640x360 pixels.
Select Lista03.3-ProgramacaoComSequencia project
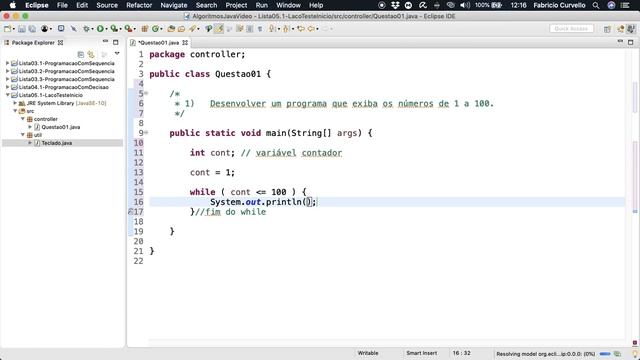click(x=67, y=79)
